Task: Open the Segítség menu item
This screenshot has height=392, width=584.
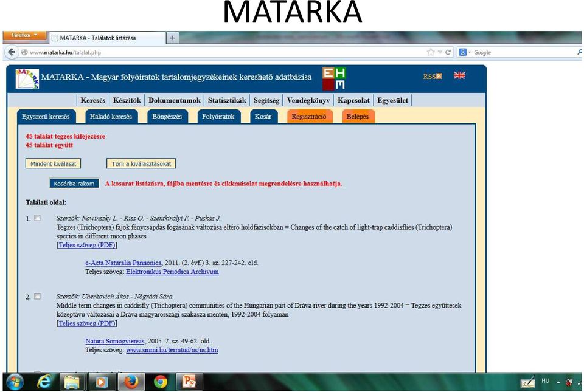Action: (266, 100)
